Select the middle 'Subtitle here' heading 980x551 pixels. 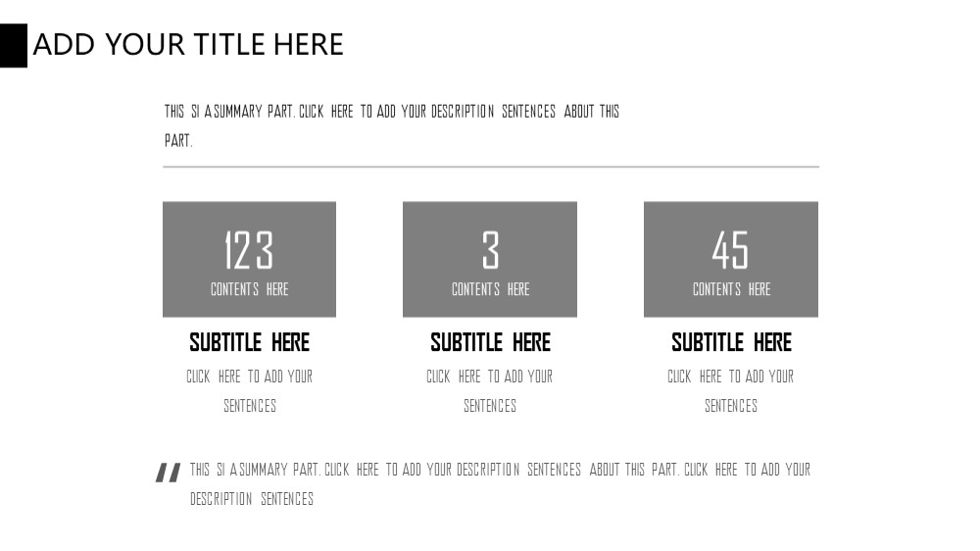point(490,342)
